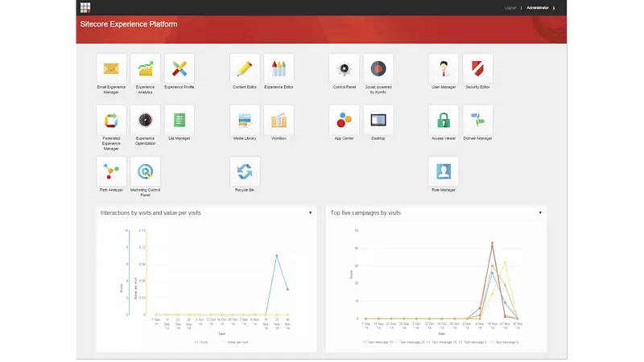Screen dimensions: 644x362
Task: Click the Administrator user name
Action: 538,8
